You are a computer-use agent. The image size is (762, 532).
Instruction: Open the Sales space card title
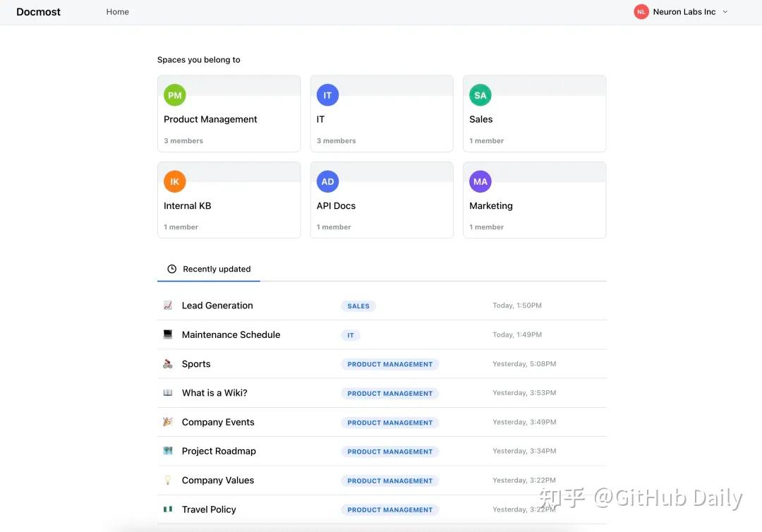pos(480,119)
